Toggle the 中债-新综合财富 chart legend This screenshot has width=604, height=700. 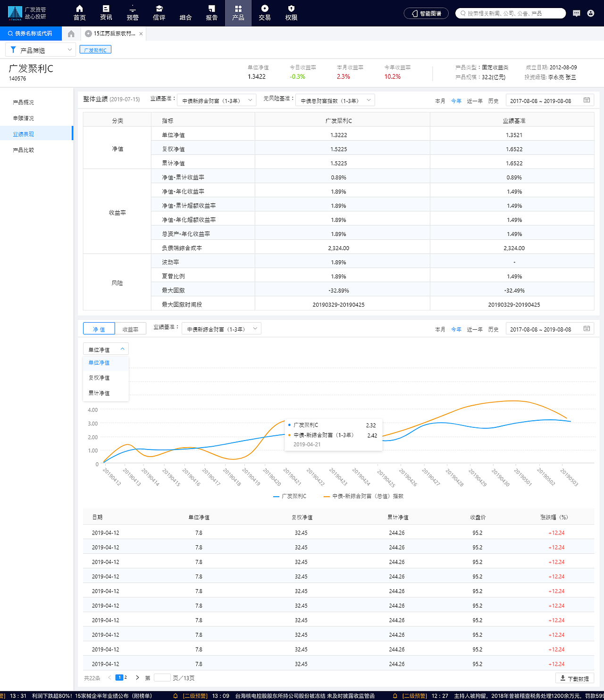(364, 496)
